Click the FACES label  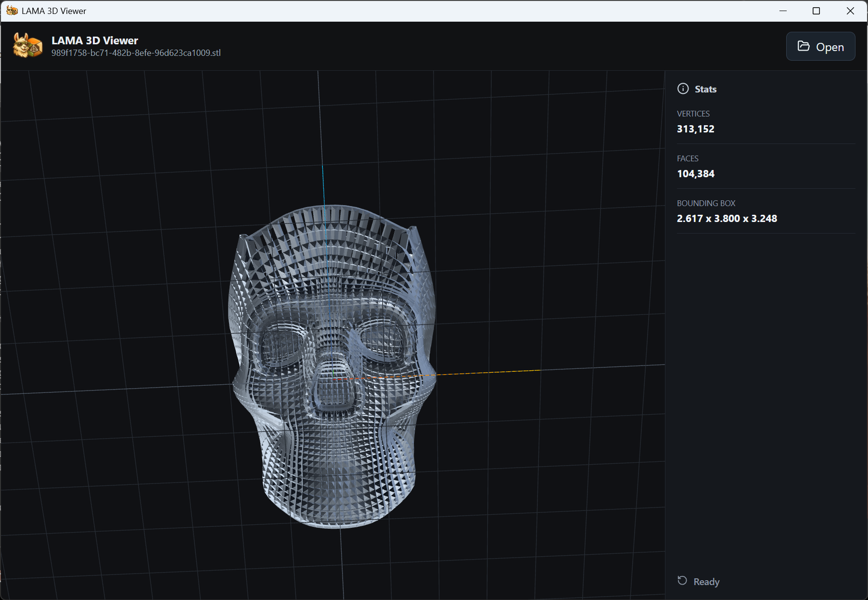(x=688, y=158)
